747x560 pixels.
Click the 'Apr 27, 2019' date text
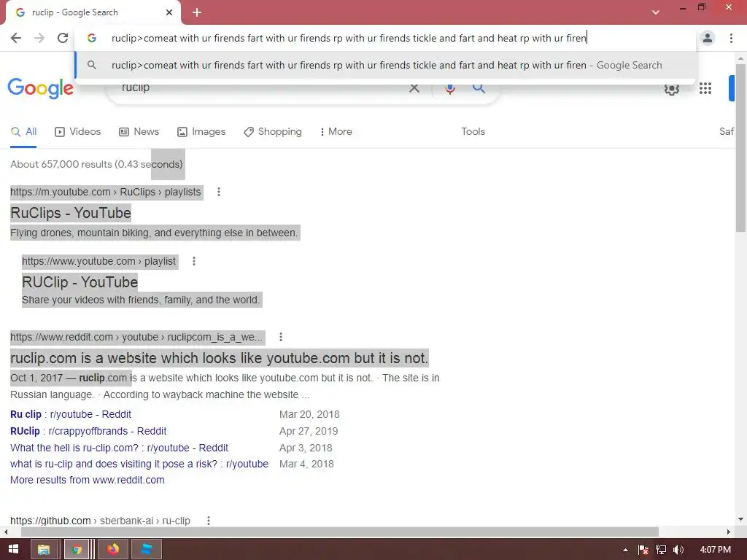[x=309, y=431]
